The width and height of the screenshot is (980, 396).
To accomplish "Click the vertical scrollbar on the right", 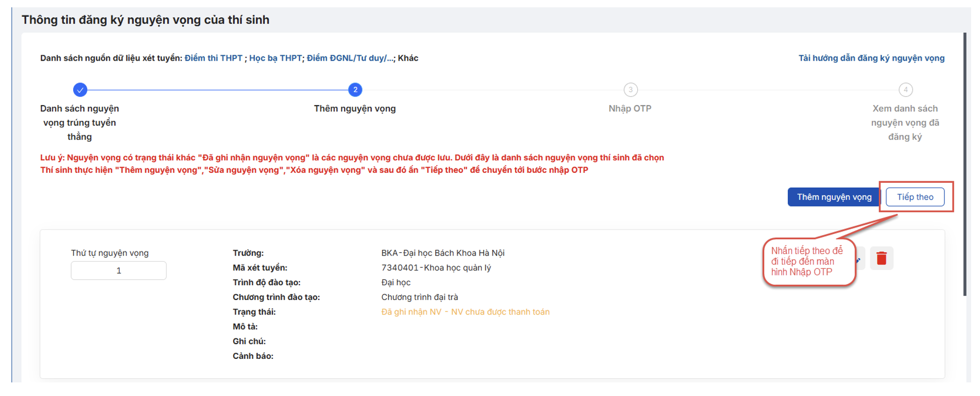I will point(964,165).
